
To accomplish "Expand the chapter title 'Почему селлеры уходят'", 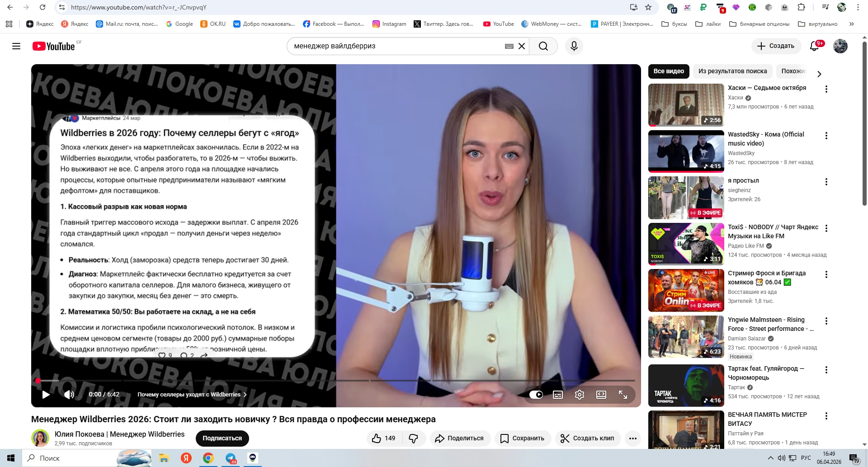I will click(192, 395).
